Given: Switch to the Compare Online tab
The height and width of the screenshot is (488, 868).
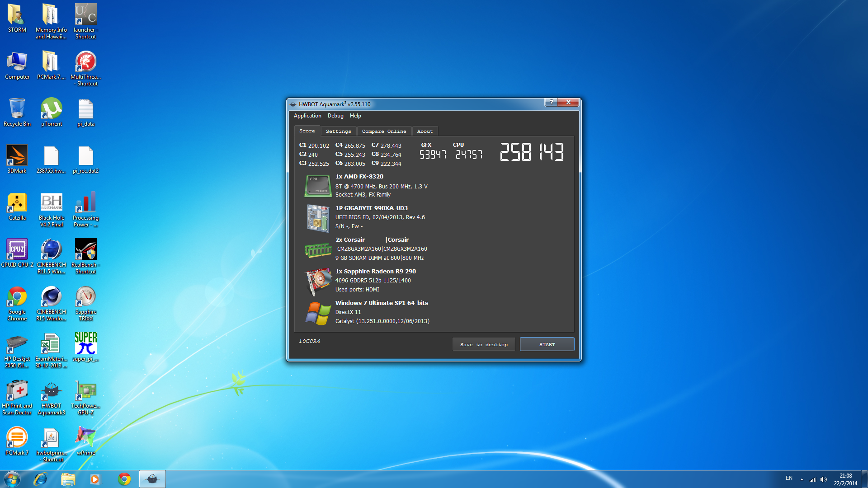Looking at the screenshot, I should coord(384,131).
